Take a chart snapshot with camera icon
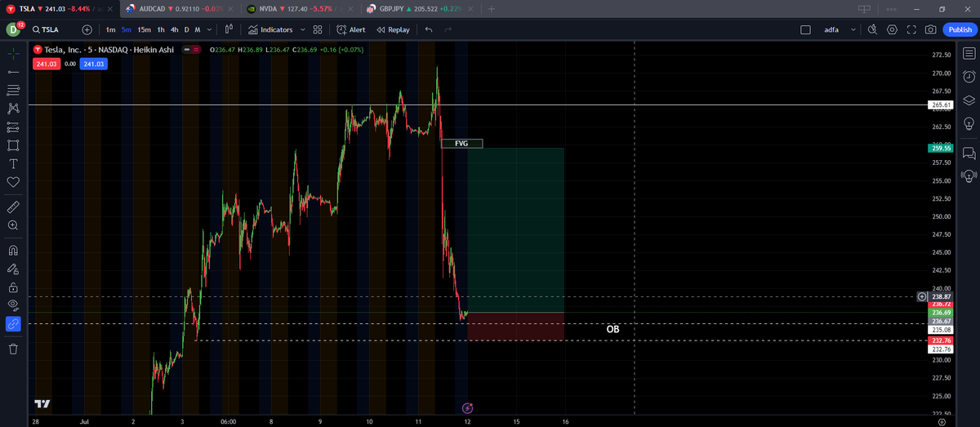Screen dimensions: 980x427 click(x=930, y=29)
